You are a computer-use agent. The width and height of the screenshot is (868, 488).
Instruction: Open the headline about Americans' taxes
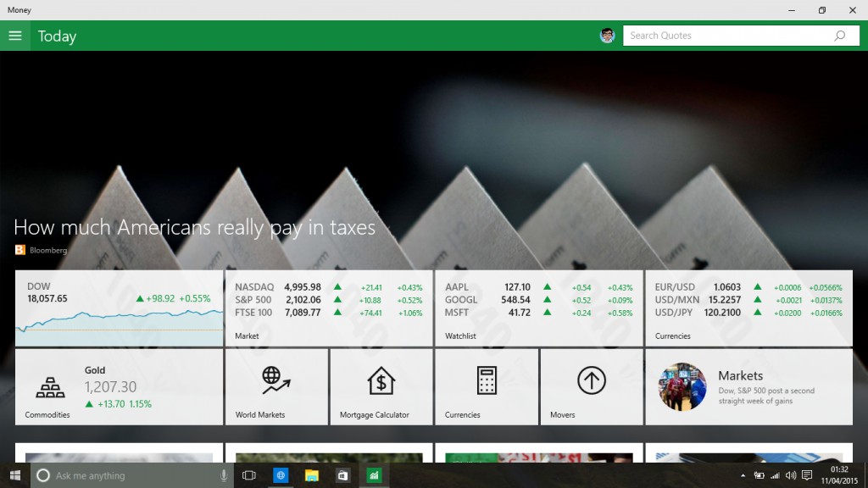[194, 227]
